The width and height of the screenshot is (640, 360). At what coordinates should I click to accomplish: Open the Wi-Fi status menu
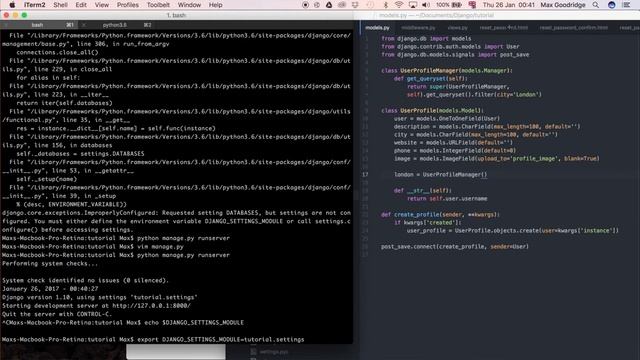pos(399,5)
